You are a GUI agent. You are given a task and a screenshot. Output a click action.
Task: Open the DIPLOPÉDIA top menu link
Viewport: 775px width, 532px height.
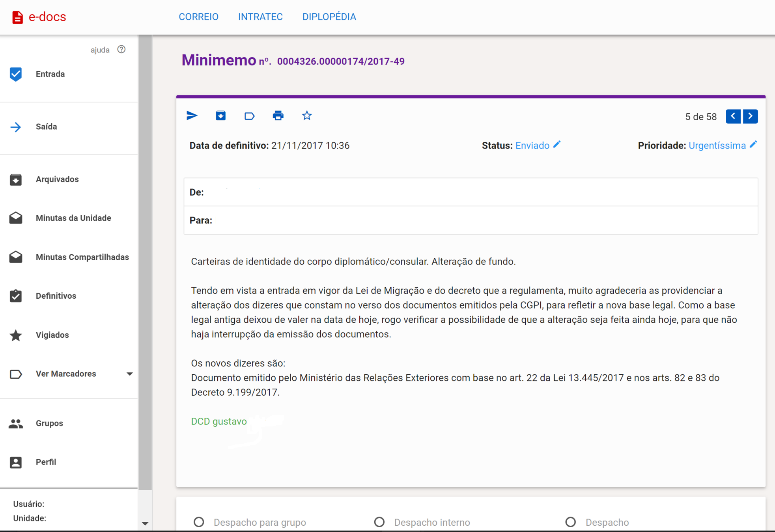pos(329,17)
